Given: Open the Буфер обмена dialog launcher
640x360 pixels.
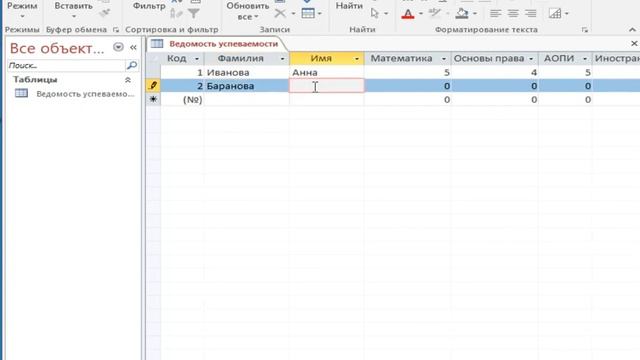Looking at the screenshot, I should (x=116, y=30).
